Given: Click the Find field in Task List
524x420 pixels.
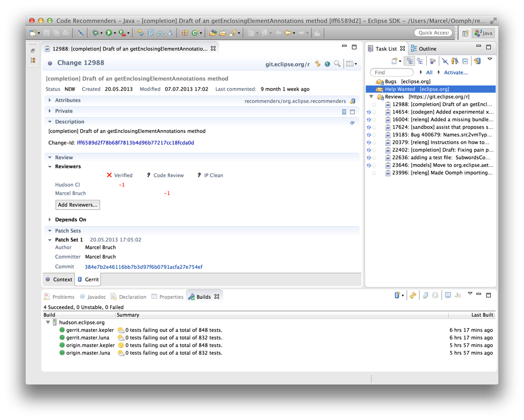Looking at the screenshot, I should pyautogui.click(x=391, y=73).
